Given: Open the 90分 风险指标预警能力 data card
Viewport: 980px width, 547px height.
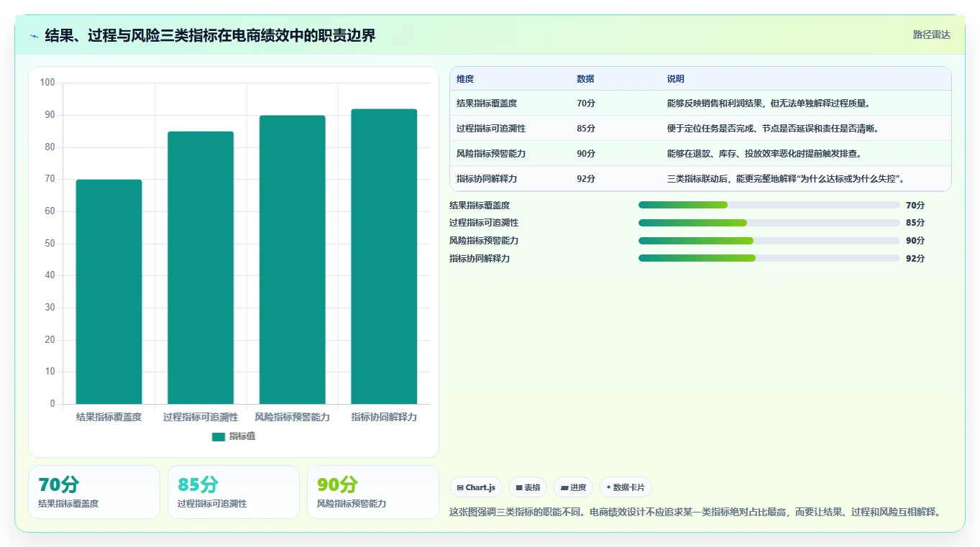Looking at the screenshot, I should pyautogui.click(x=373, y=492).
